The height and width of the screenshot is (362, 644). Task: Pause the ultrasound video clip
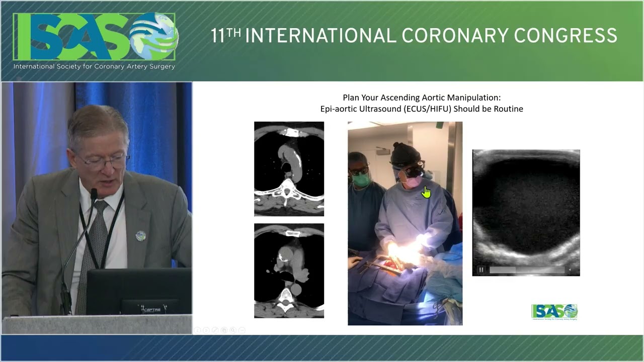tap(481, 269)
